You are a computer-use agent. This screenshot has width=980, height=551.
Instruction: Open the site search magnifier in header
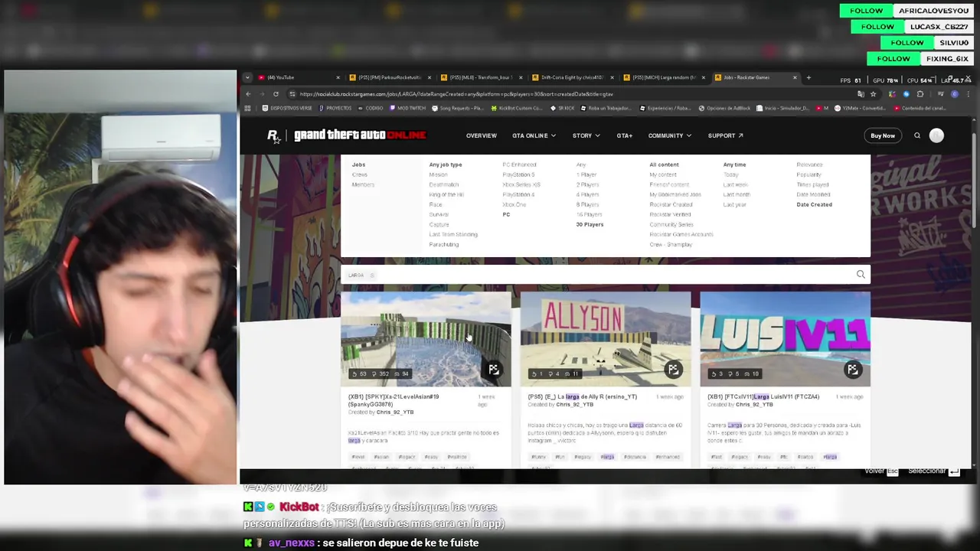coord(917,135)
